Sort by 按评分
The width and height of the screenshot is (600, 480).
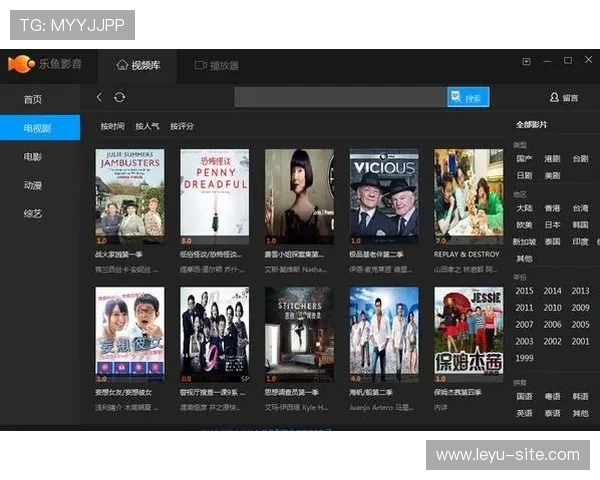[x=182, y=126]
